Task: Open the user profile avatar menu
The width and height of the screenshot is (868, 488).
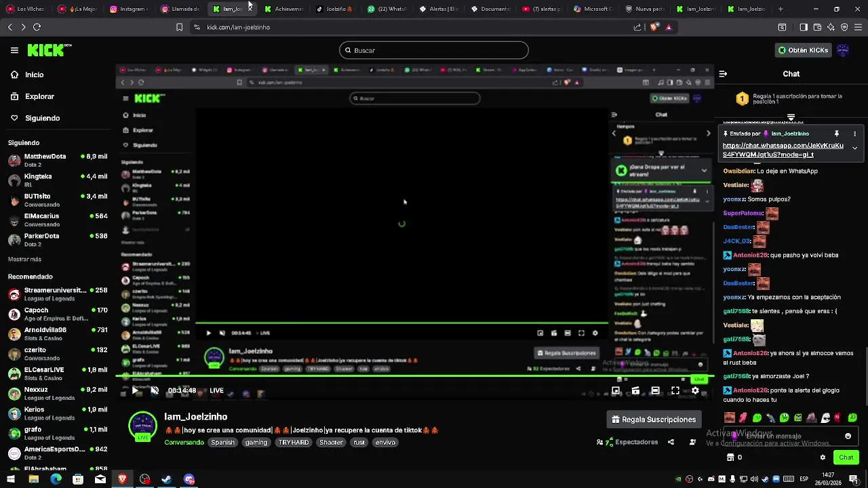Action: (x=843, y=50)
